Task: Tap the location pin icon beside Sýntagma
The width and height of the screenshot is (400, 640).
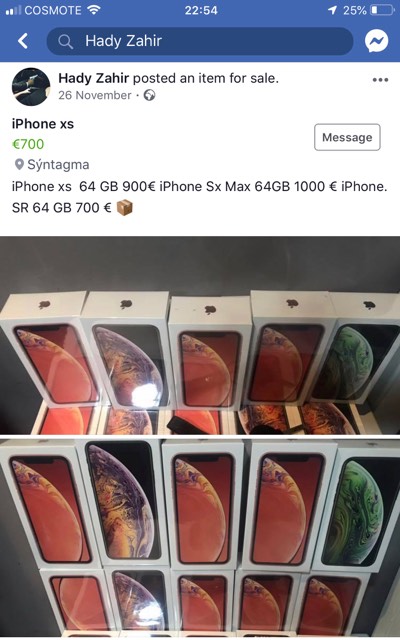Action: click(x=19, y=164)
